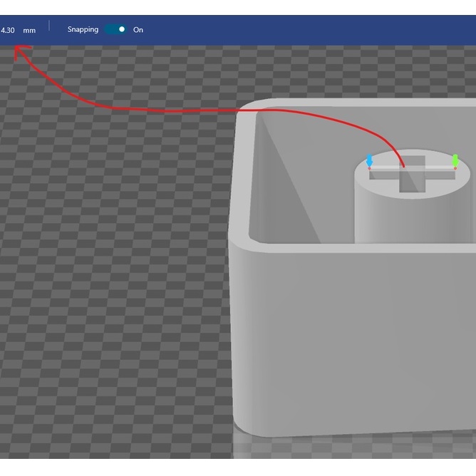
Task: Turn off the Snapping toggle switch
Action: point(115,29)
